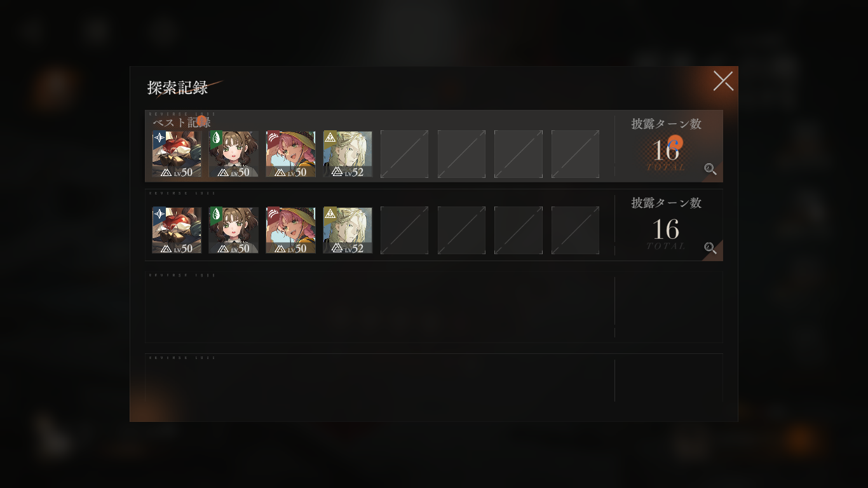Viewport: 868px width, 488px height.
Task: Click the ベスト記録 label
Action: (x=182, y=122)
